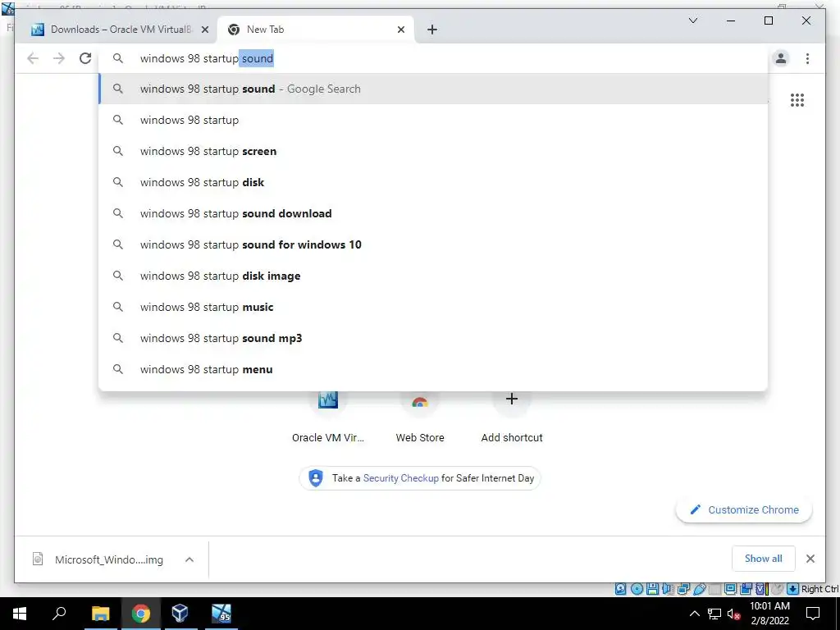Open the downloaded Microsoft_Windo....img file
This screenshot has width=840, height=630.
(x=109, y=559)
